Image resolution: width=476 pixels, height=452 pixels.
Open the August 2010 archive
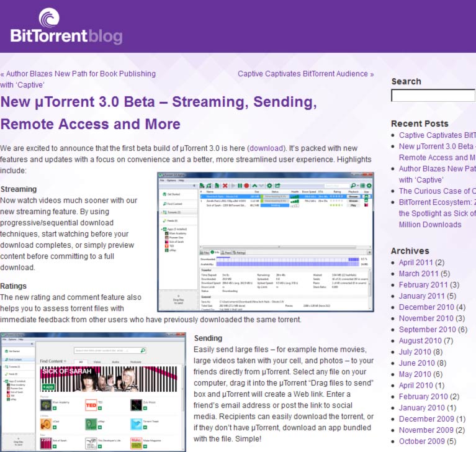click(x=420, y=341)
